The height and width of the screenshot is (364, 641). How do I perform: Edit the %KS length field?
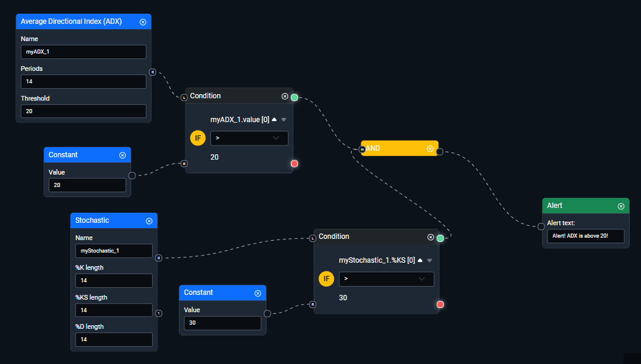click(x=114, y=310)
